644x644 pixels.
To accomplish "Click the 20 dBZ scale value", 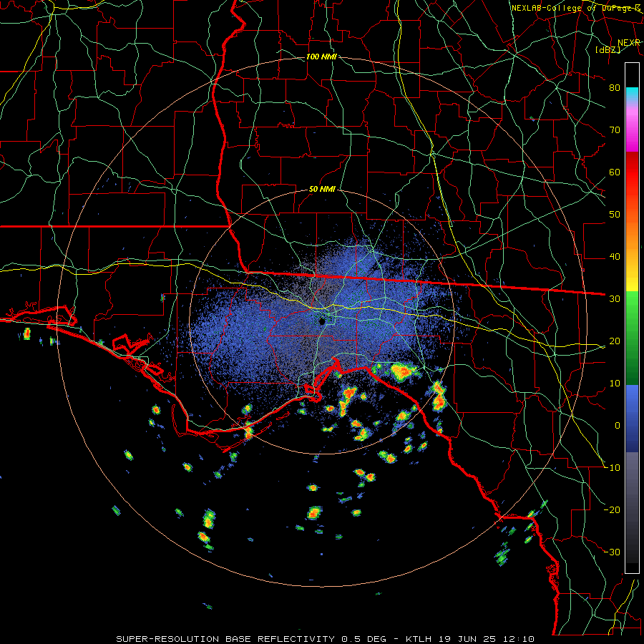I will [615, 341].
